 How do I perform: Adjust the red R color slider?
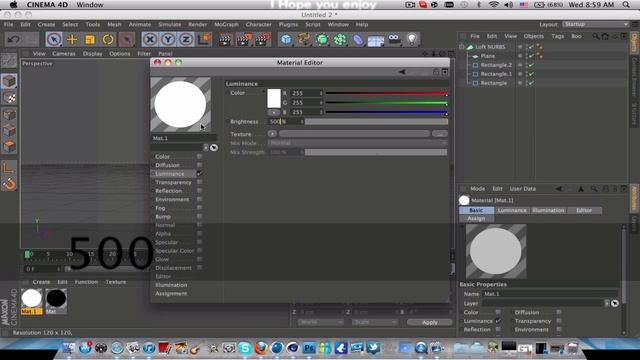pyautogui.click(x=386, y=93)
